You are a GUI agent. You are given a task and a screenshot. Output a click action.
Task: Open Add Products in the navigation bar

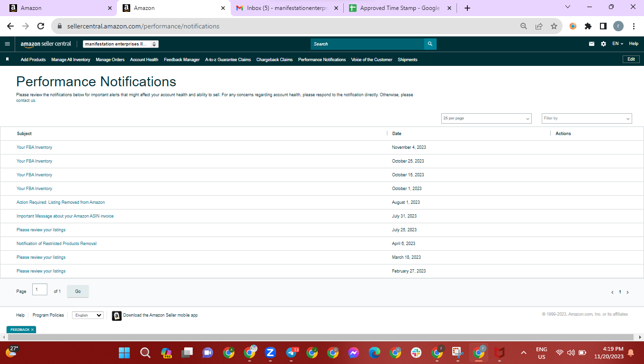tap(33, 60)
